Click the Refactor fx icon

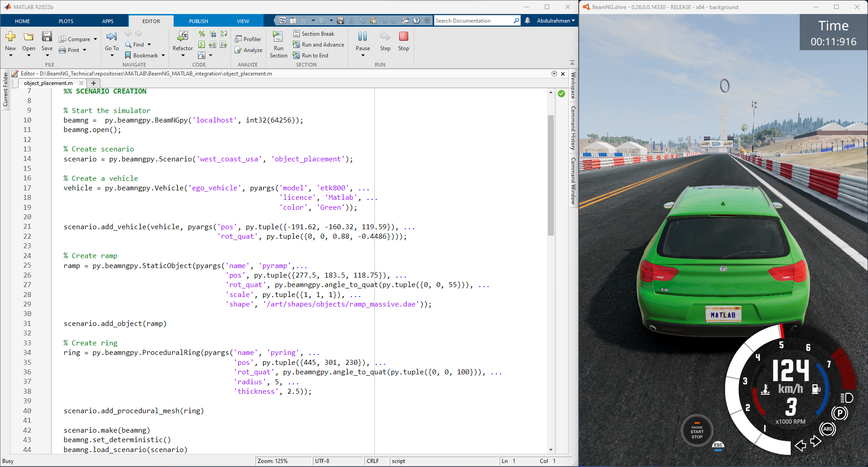183,36
